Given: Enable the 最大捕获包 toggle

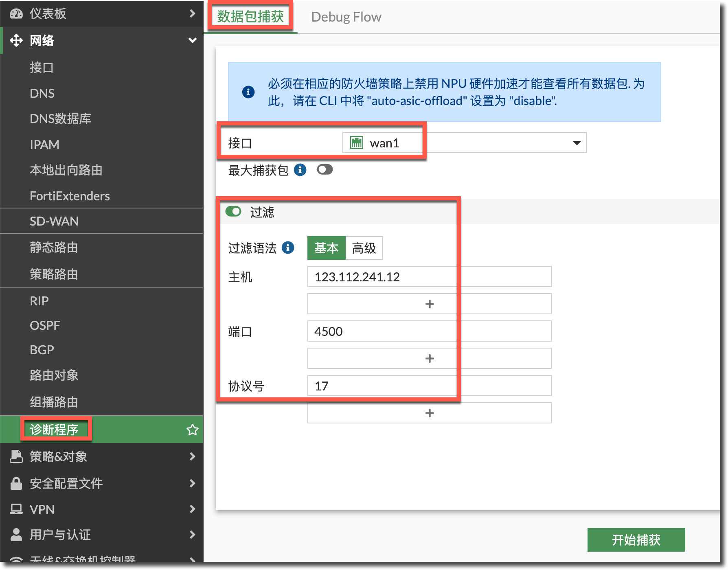Looking at the screenshot, I should tap(325, 170).
